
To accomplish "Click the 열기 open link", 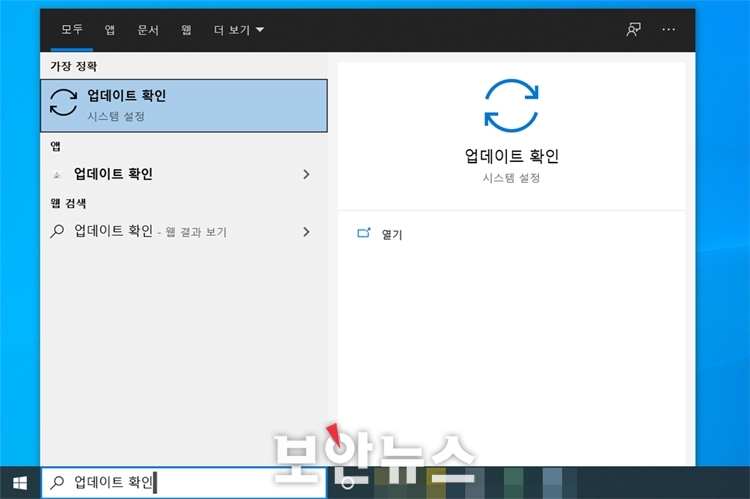I will coord(392,234).
